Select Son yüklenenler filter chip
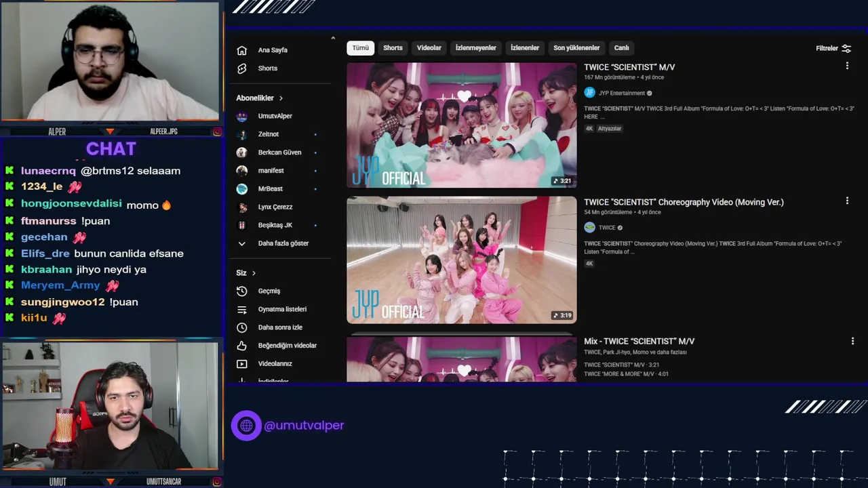This screenshot has height=488, width=868. (x=576, y=48)
